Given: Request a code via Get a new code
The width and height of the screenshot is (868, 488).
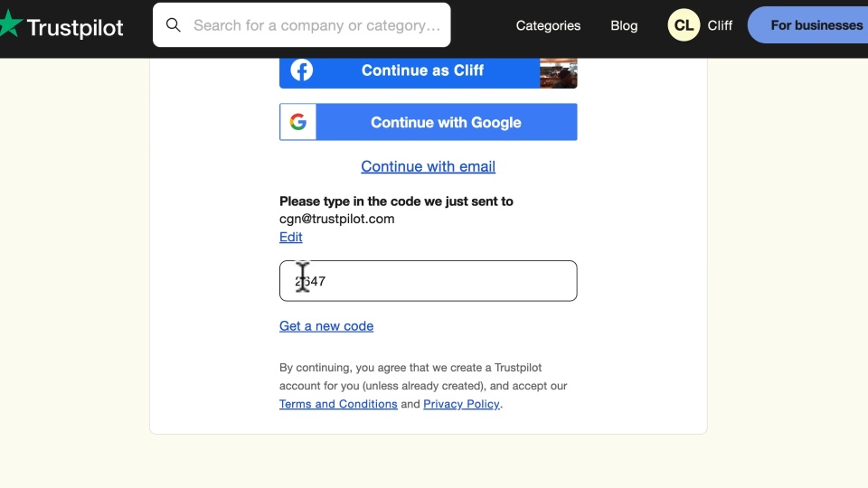Looking at the screenshot, I should (326, 326).
